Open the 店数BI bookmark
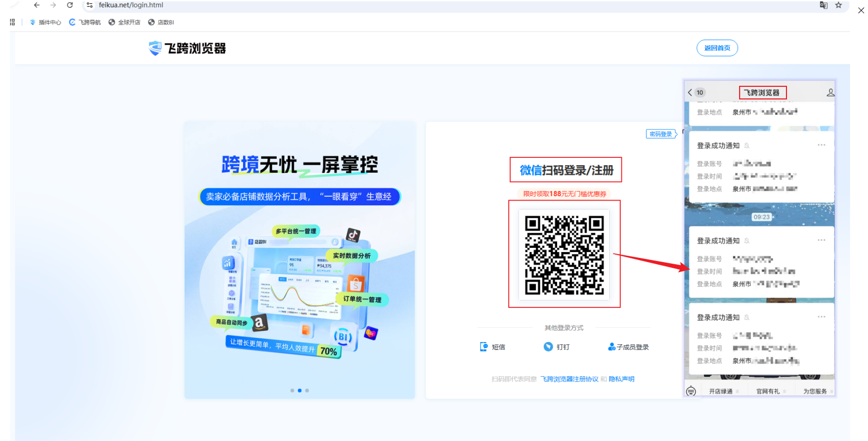 [x=161, y=22]
